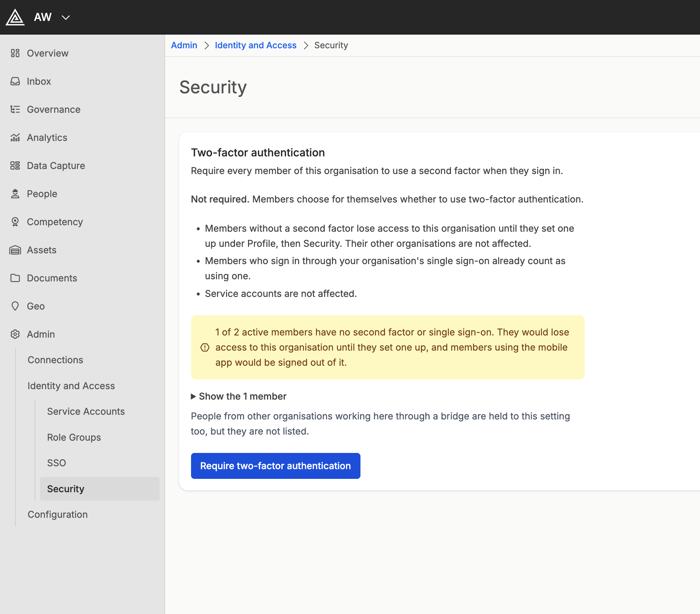
Task: Click the Documents folder icon
Action: (x=15, y=278)
